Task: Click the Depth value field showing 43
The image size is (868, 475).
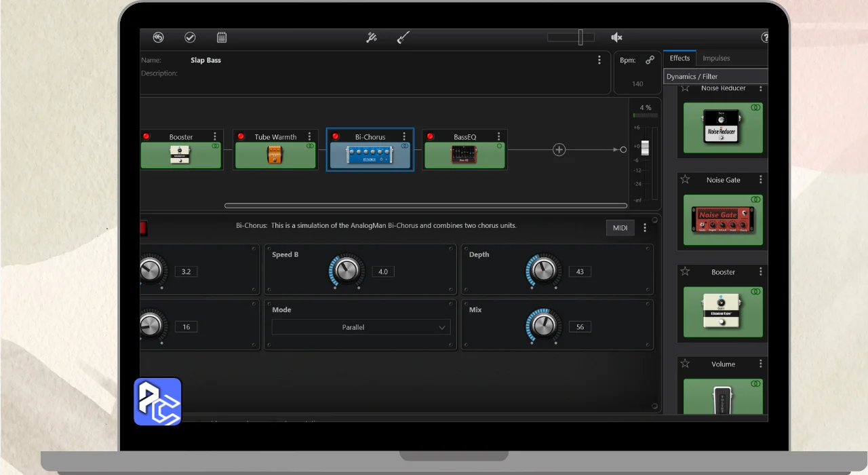Action: (579, 271)
